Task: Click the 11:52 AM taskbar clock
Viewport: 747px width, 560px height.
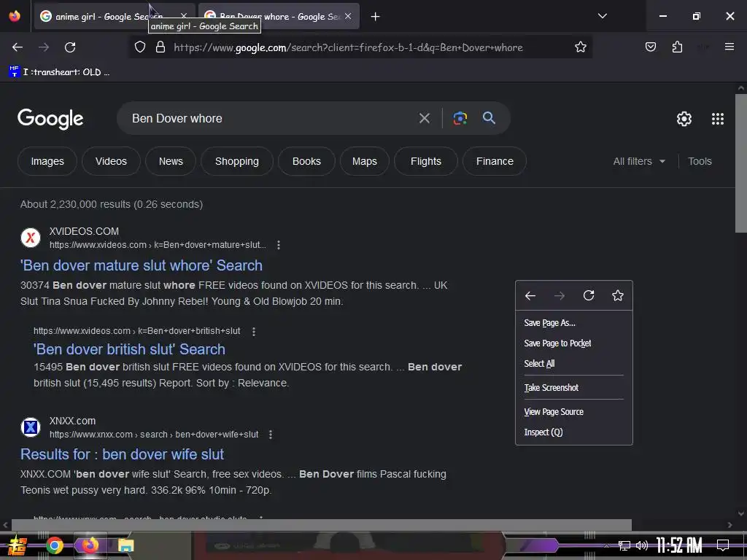Action: pyautogui.click(x=679, y=545)
